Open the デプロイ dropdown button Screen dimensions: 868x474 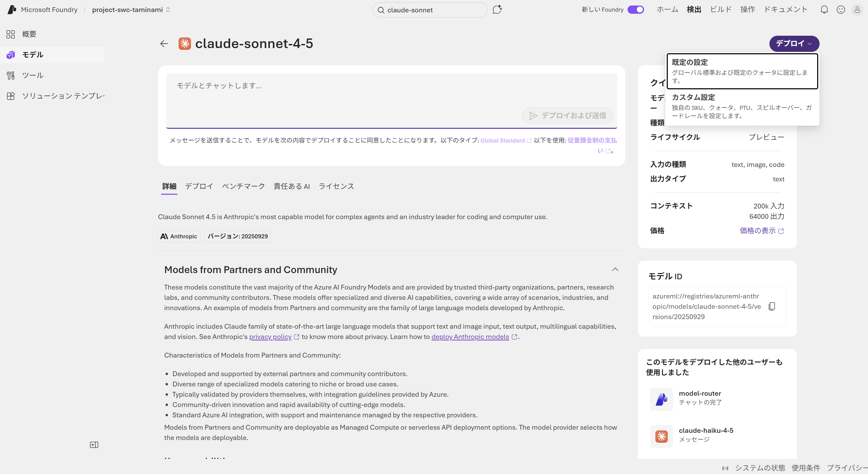tap(794, 44)
